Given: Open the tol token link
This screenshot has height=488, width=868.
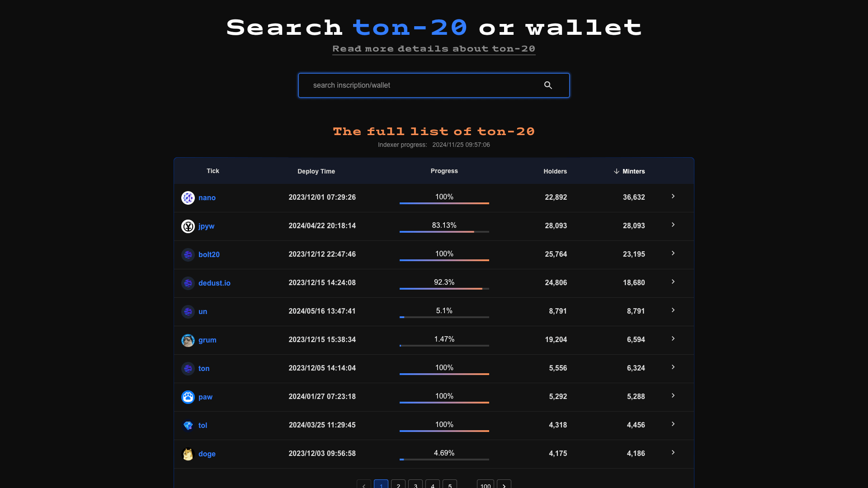Looking at the screenshot, I should coord(203,426).
